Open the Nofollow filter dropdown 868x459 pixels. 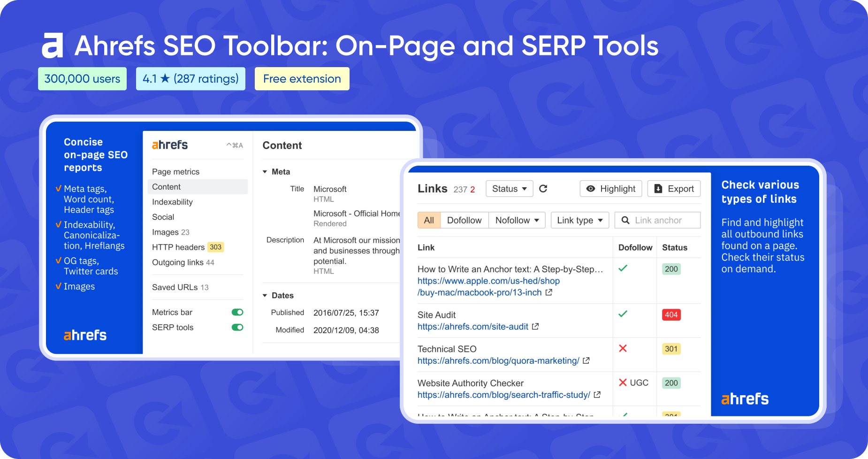(x=517, y=220)
